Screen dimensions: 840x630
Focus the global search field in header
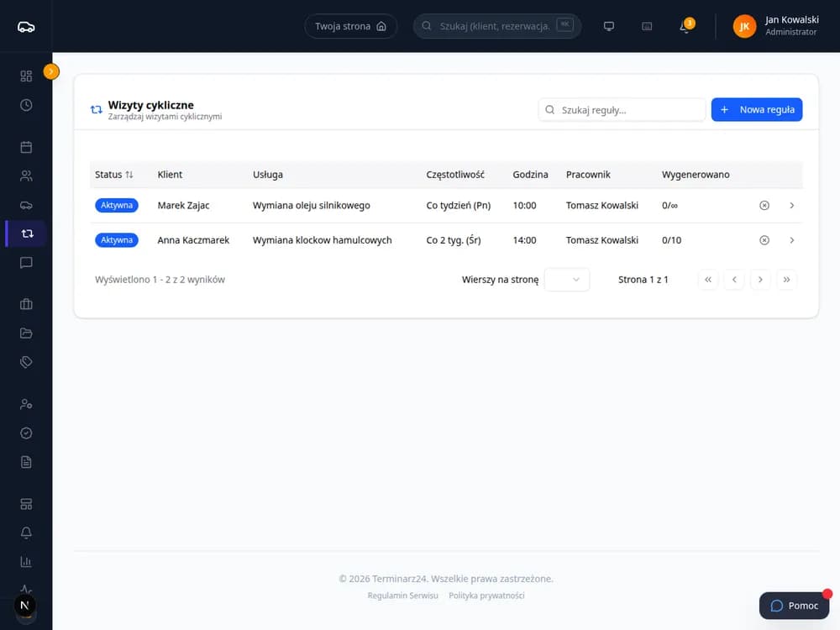(x=497, y=26)
